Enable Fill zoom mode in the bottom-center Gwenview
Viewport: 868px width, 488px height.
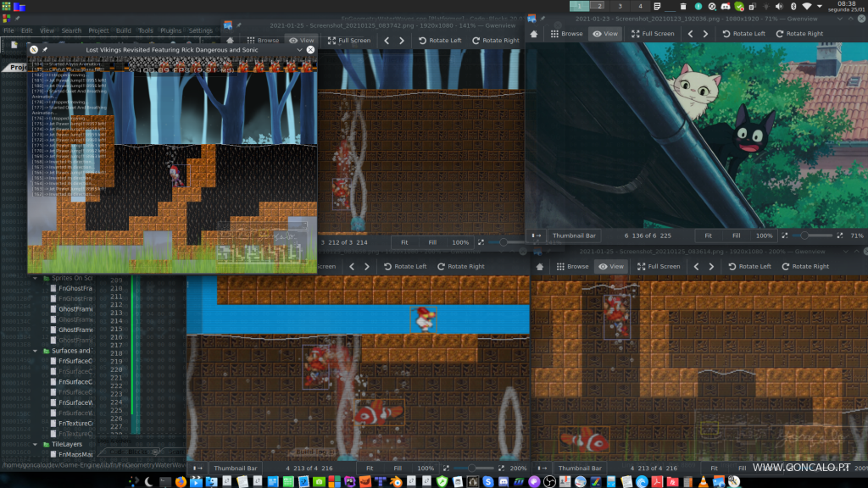click(397, 468)
